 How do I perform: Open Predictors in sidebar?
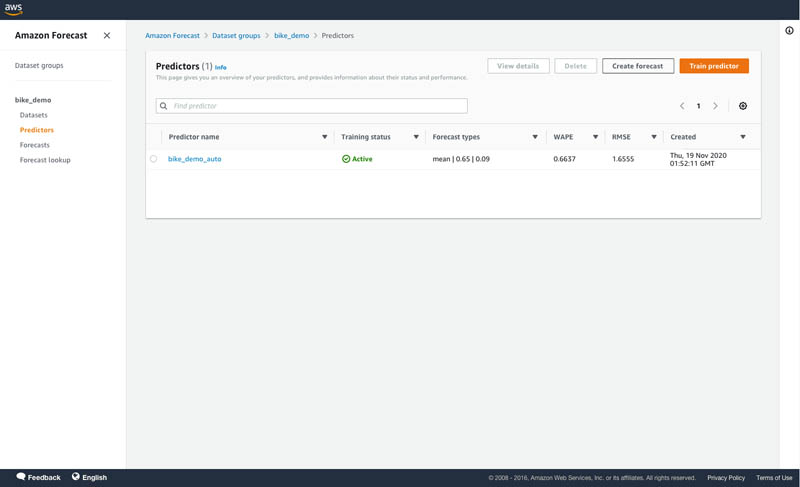[x=37, y=130]
